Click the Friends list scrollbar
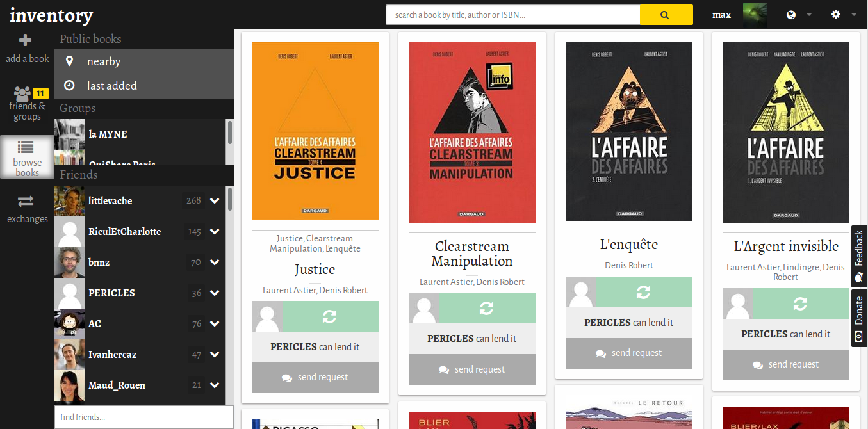868x429 pixels. pyautogui.click(x=229, y=199)
